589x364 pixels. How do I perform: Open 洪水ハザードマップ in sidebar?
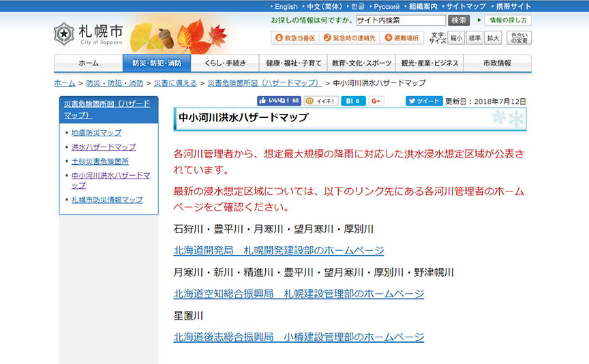coord(104,147)
